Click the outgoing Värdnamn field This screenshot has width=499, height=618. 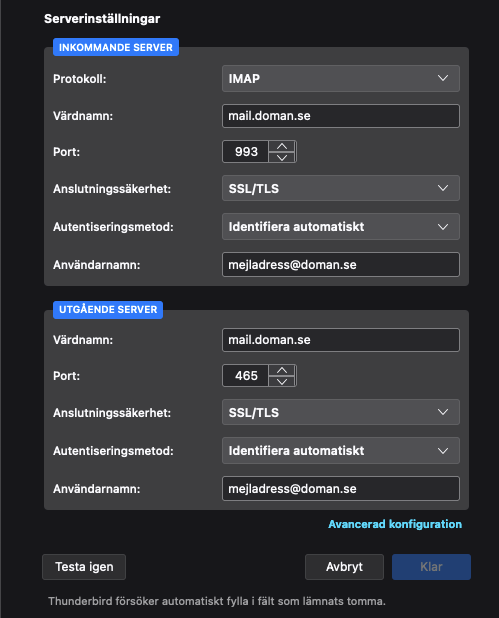point(341,340)
